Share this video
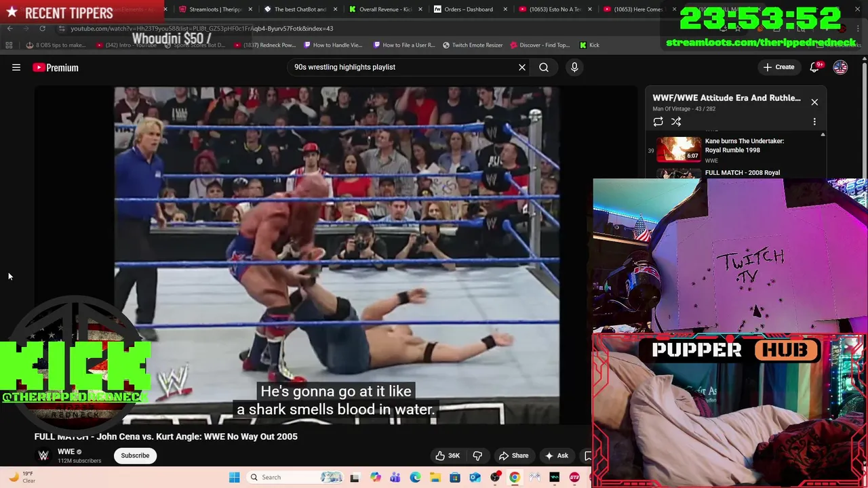868x488 pixels. (x=513, y=455)
